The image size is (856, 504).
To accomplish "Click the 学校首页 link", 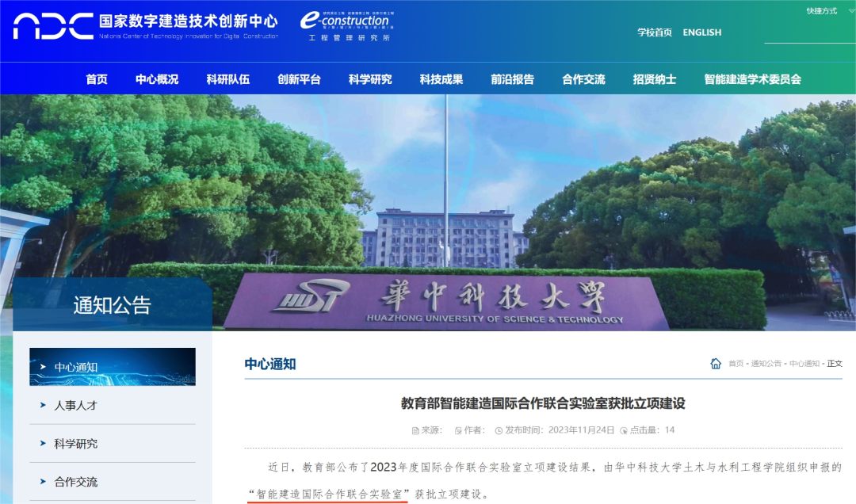I will (654, 32).
